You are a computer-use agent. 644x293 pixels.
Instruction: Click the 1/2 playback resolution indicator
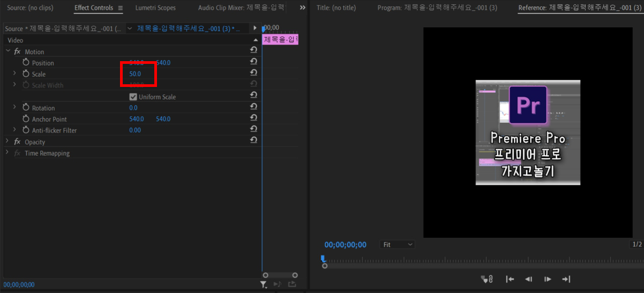point(636,245)
